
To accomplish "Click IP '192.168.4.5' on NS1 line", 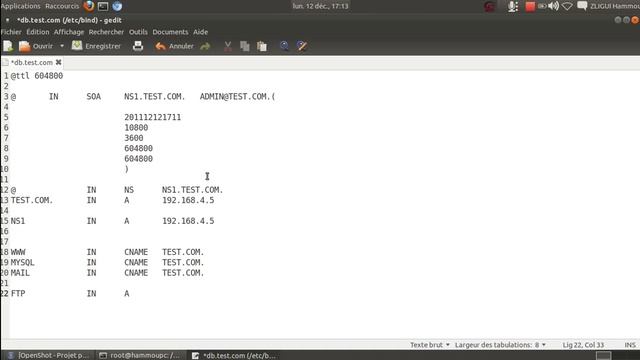I will coord(188,221).
